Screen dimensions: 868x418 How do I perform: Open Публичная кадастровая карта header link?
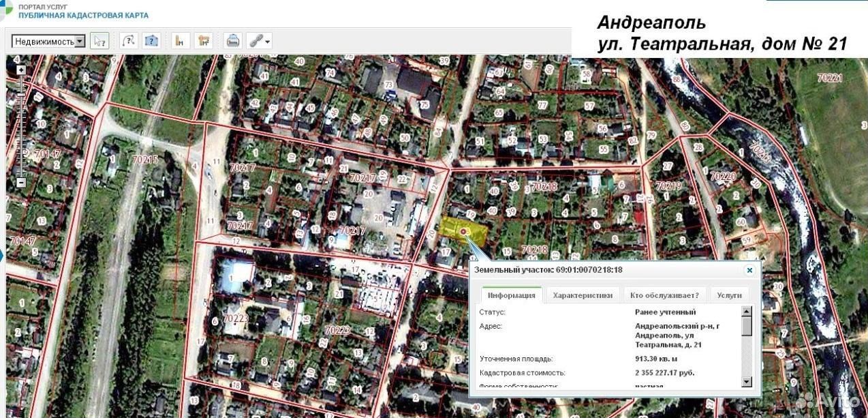click(x=83, y=15)
